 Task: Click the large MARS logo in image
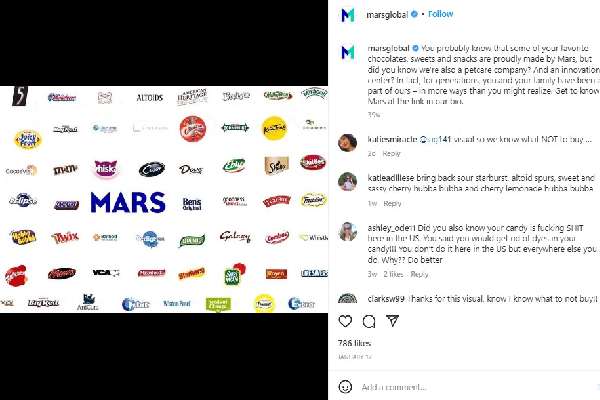[127, 202]
